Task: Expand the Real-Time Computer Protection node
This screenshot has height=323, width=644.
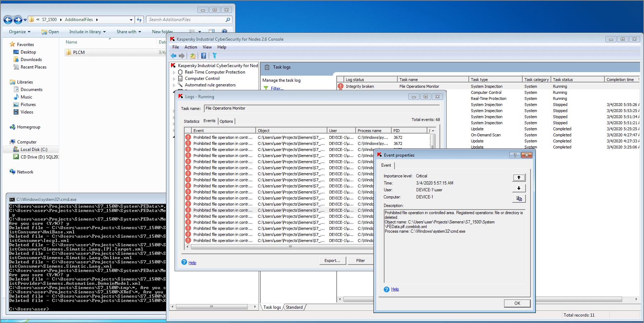Action: pyautogui.click(x=174, y=72)
